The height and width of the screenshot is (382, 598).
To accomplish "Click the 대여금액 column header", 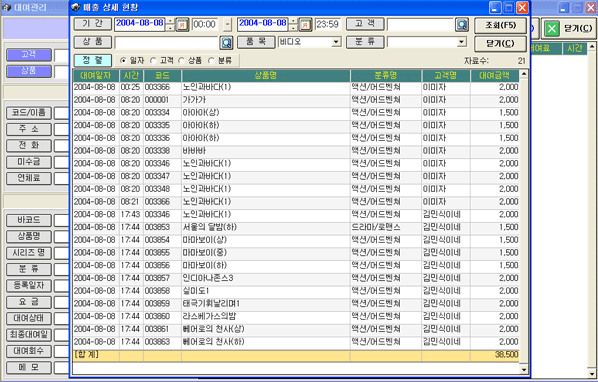I will [495, 75].
